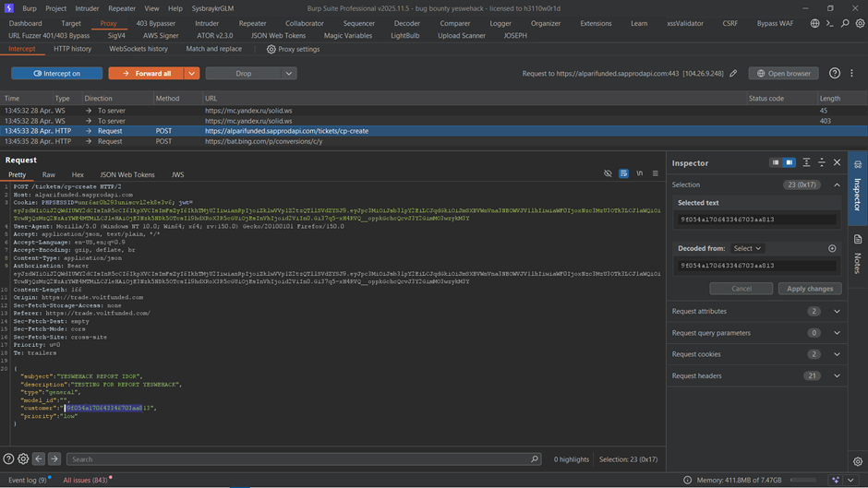Open Decoded from Select dropdown
Screen dimensions: 868x488
coord(747,248)
